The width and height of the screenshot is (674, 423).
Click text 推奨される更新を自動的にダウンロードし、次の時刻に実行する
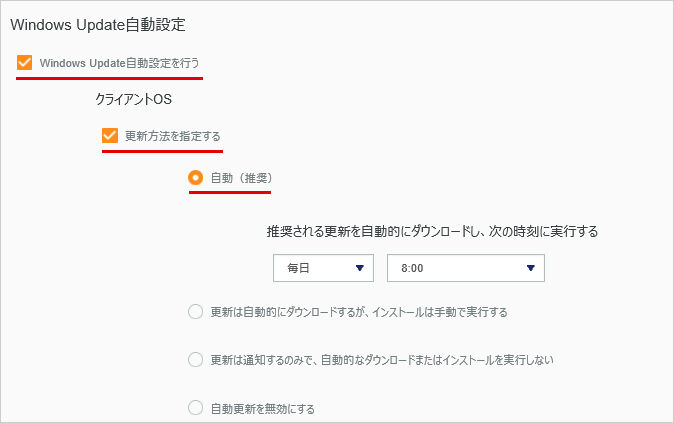(x=432, y=231)
